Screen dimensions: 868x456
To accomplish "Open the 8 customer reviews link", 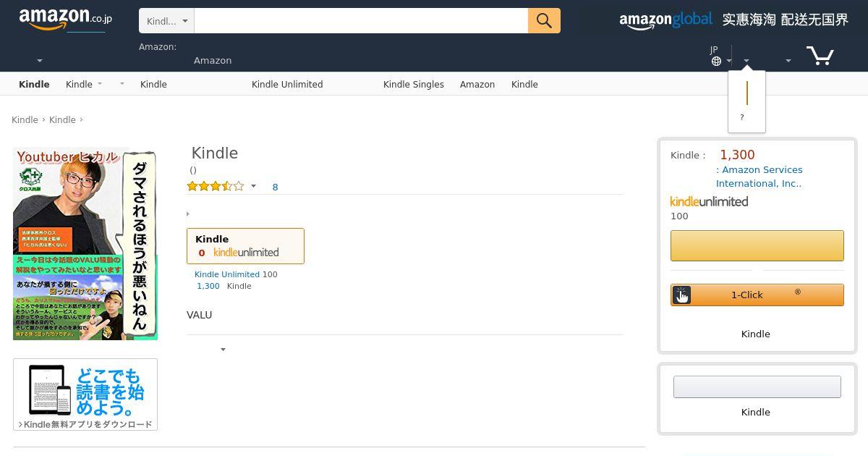I will 275,187.
